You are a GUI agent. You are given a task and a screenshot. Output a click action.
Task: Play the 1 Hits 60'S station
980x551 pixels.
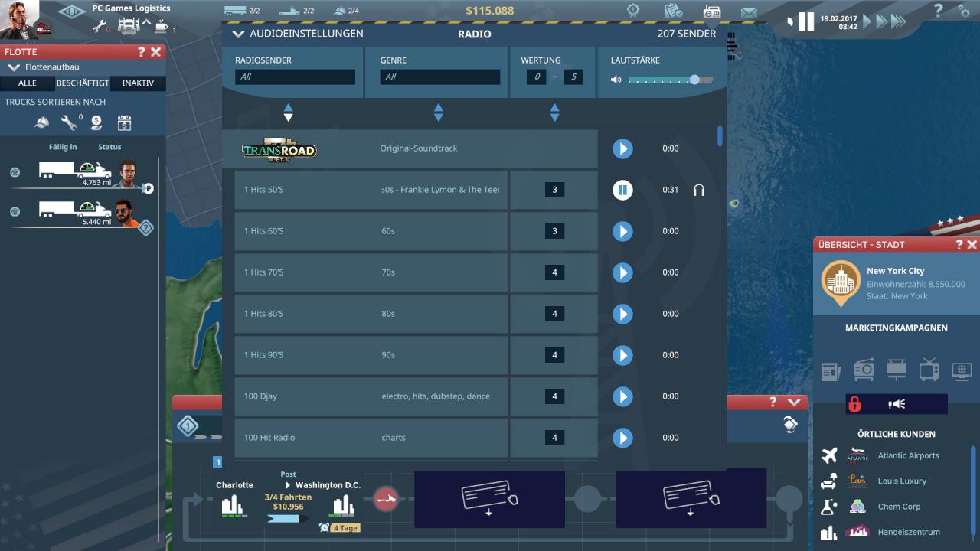pyautogui.click(x=622, y=231)
